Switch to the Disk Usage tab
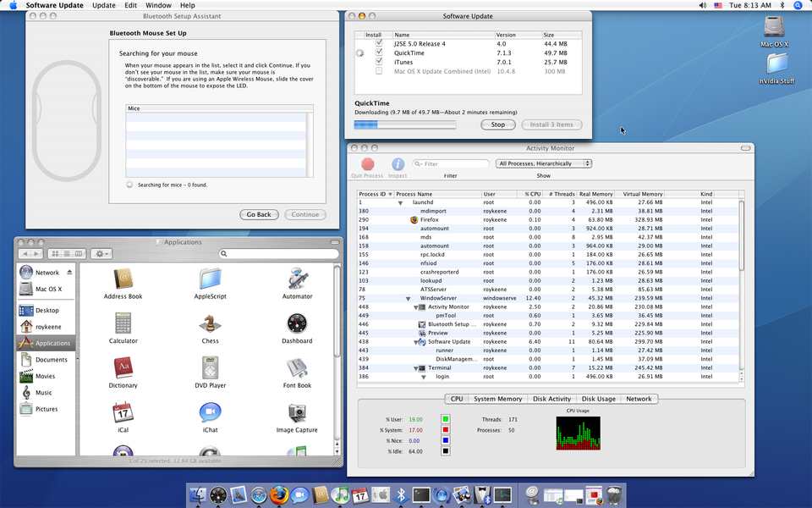The image size is (812, 508). (598, 399)
